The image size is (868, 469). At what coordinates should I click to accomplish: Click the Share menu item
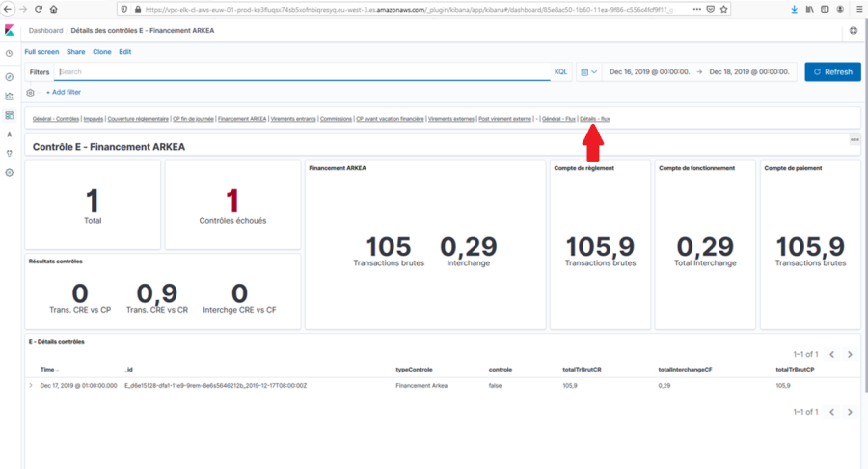point(75,52)
